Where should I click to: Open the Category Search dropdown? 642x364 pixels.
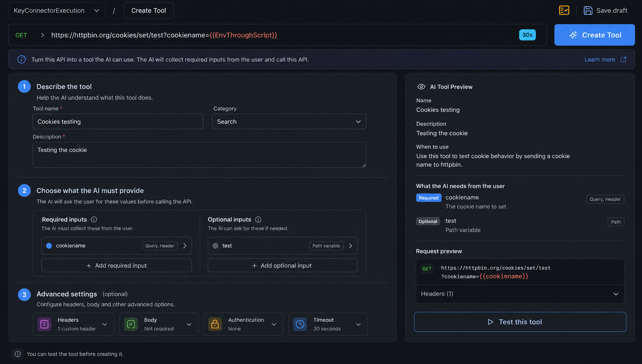(x=289, y=122)
